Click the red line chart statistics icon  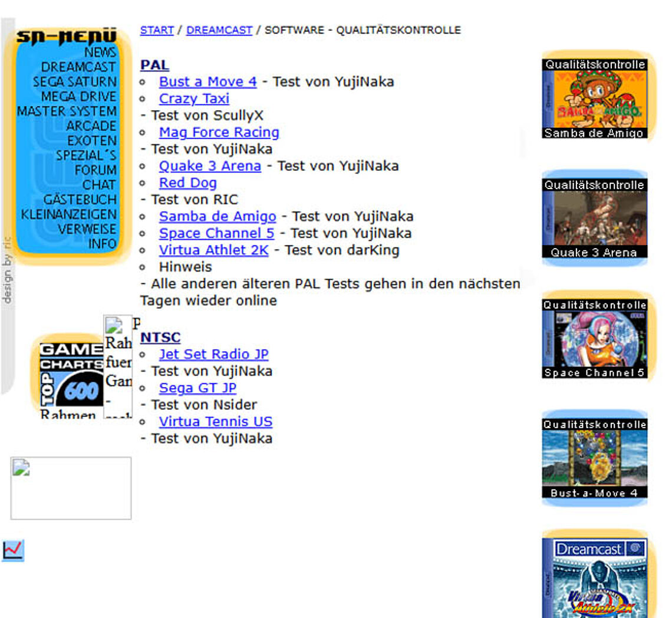[13, 550]
